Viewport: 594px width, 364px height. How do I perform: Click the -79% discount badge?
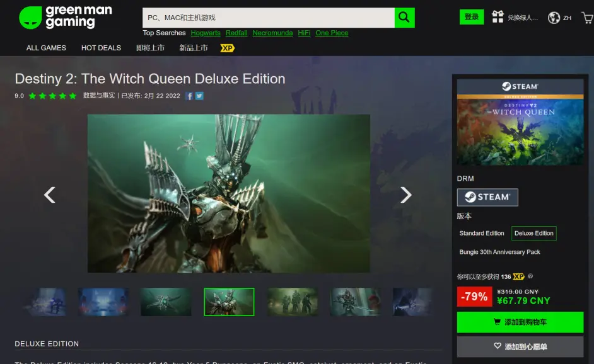click(x=474, y=296)
